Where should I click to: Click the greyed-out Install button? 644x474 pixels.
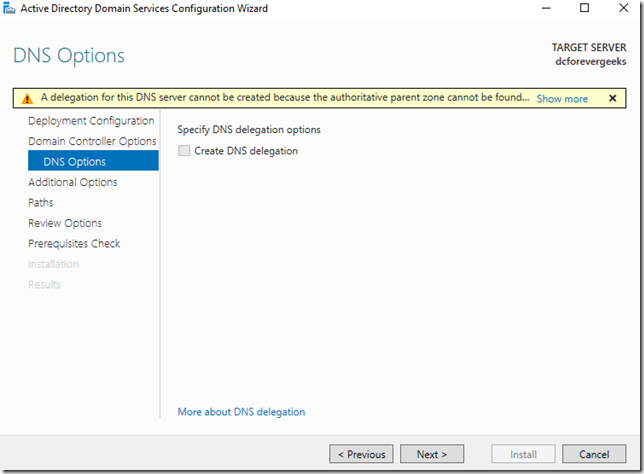(x=523, y=454)
